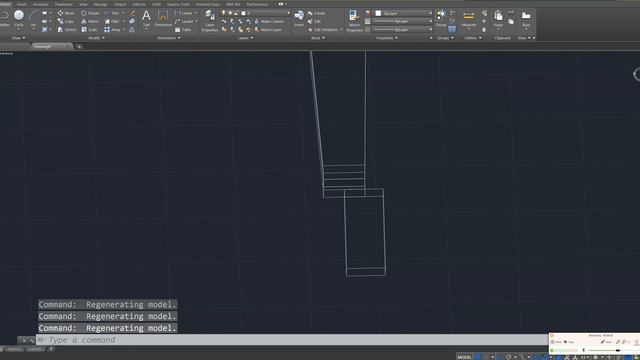Open the Annotate ribbon tab
The width and height of the screenshot is (640, 360).
pos(40,4)
